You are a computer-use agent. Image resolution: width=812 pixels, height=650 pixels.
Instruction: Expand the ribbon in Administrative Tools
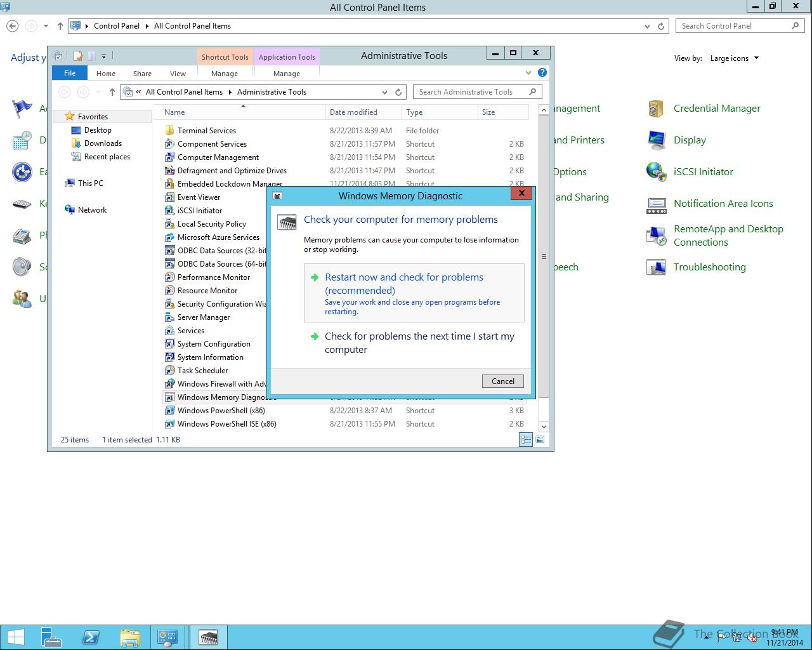528,73
